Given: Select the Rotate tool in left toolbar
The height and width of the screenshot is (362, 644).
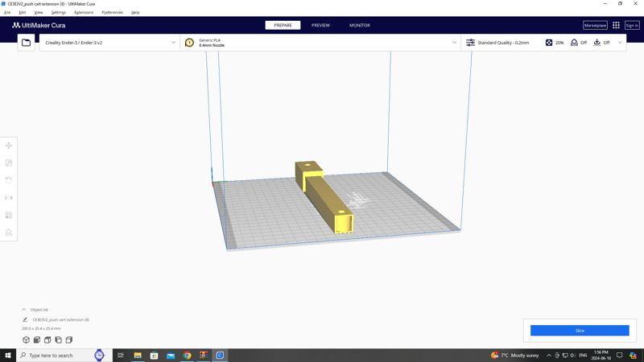Looking at the screenshot, I should click(9, 179).
